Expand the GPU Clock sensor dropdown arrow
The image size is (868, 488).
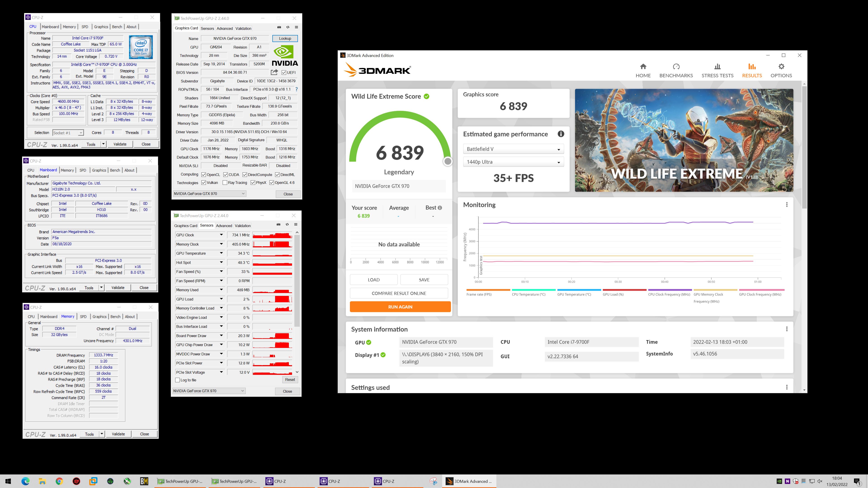click(221, 235)
